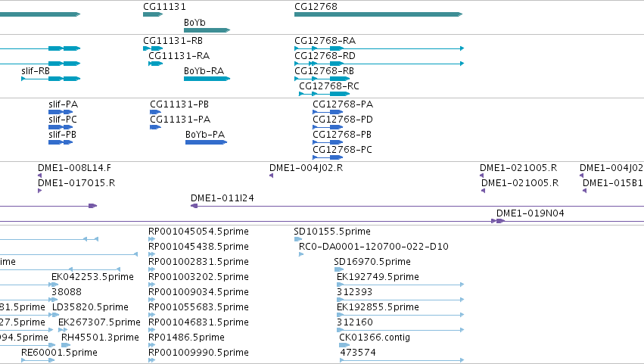The width and height of the screenshot is (644, 364).
Task: Select the RE60001.5prime EST label
Action: click(60, 353)
